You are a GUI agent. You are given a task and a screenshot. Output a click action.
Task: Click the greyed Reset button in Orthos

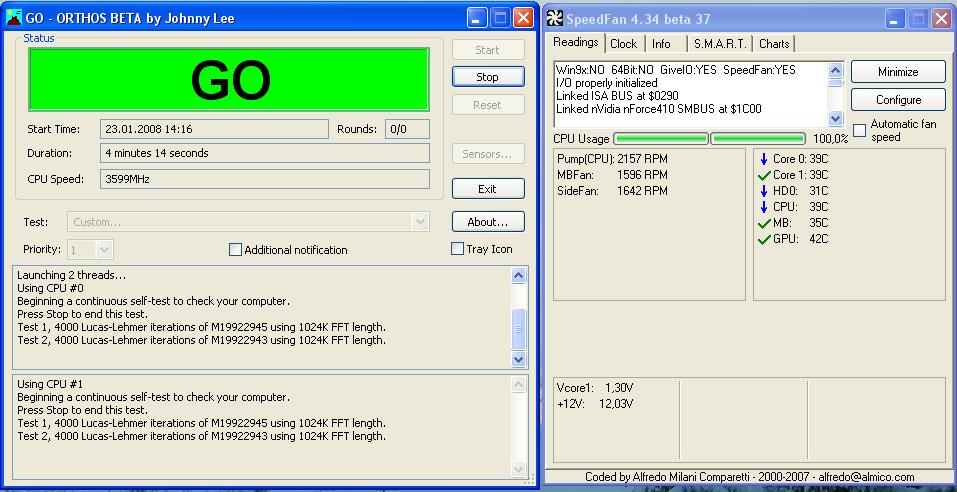(x=488, y=105)
